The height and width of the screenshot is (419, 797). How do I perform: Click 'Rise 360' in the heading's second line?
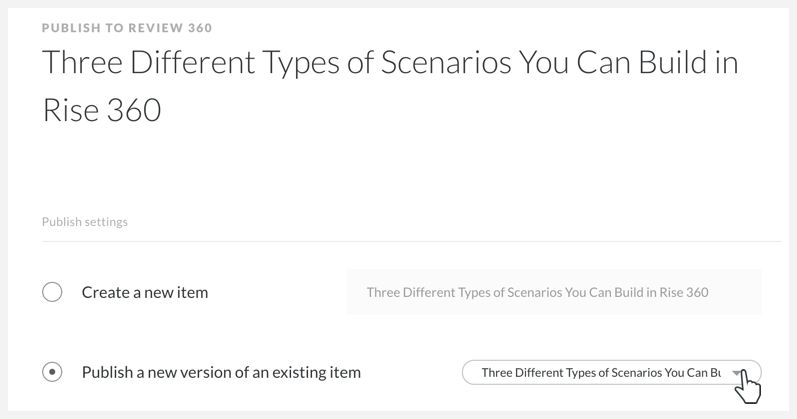pyautogui.click(x=102, y=110)
